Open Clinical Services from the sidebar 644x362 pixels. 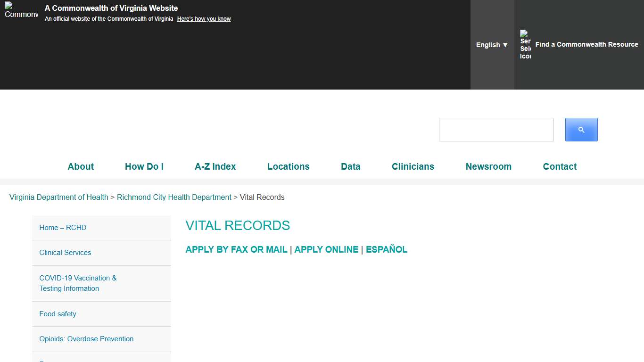pos(65,253)
